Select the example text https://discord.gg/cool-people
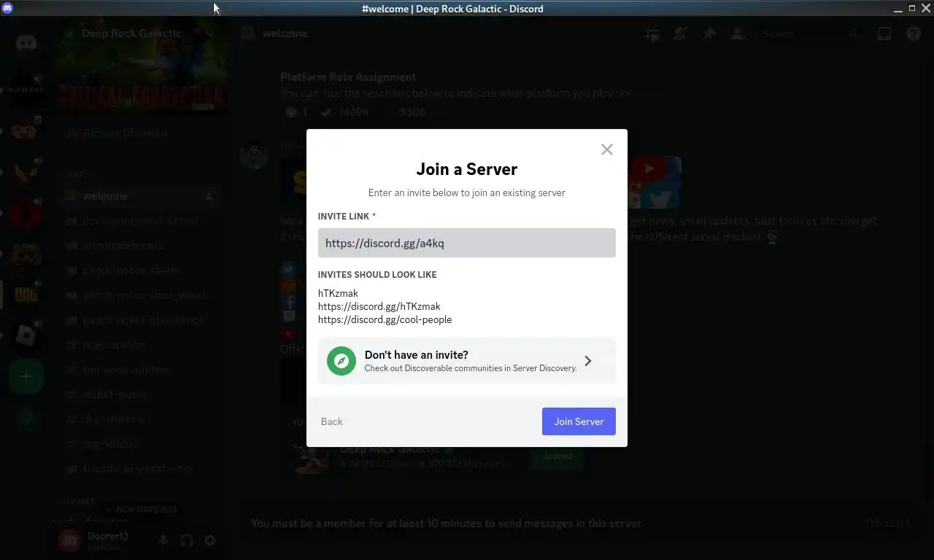 coord(385,319)
